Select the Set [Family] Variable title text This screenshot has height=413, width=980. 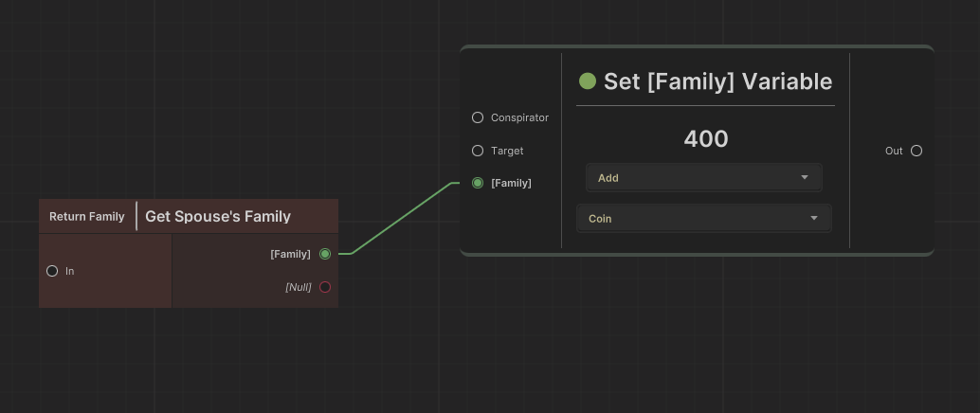(717, 81)
